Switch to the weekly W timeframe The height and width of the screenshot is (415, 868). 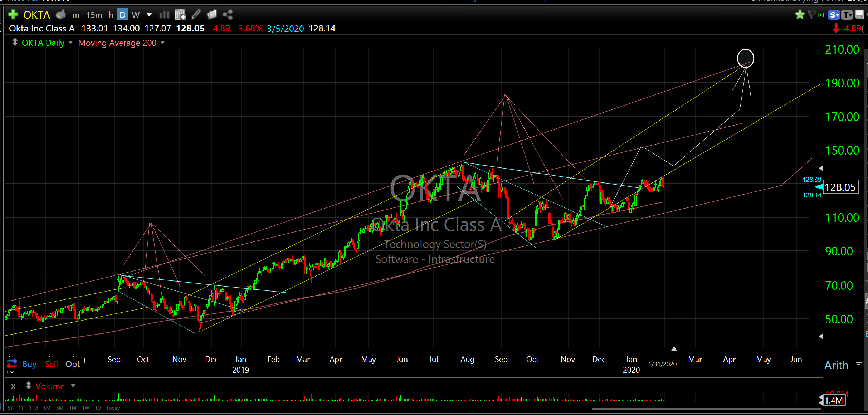135,15
